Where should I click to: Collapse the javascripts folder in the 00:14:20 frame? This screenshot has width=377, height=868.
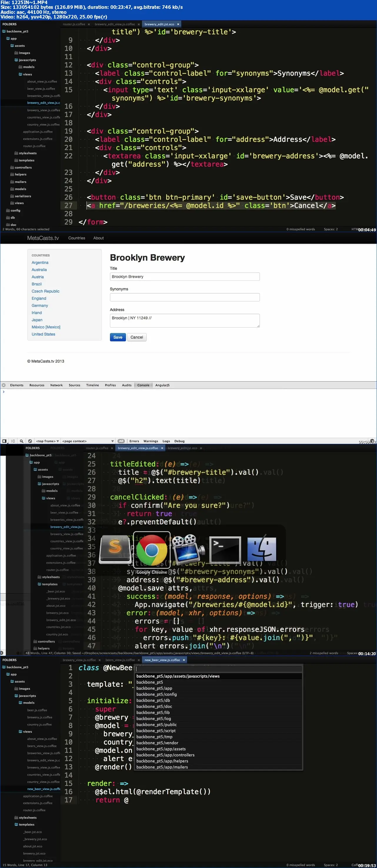point(39,484)
